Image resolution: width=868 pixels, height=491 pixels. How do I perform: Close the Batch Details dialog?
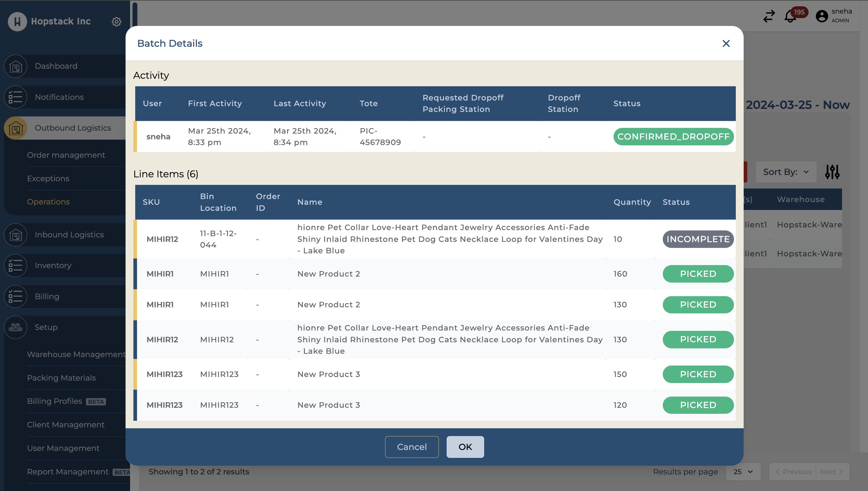726,43
